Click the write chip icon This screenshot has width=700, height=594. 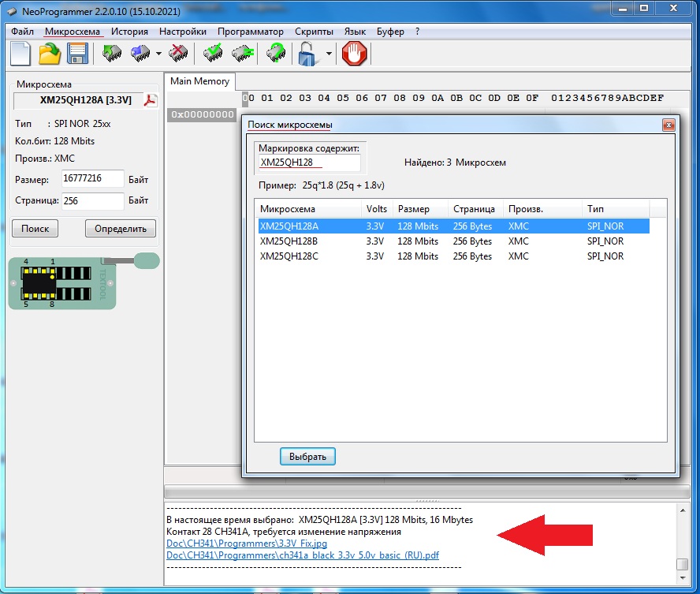point(140,54)
